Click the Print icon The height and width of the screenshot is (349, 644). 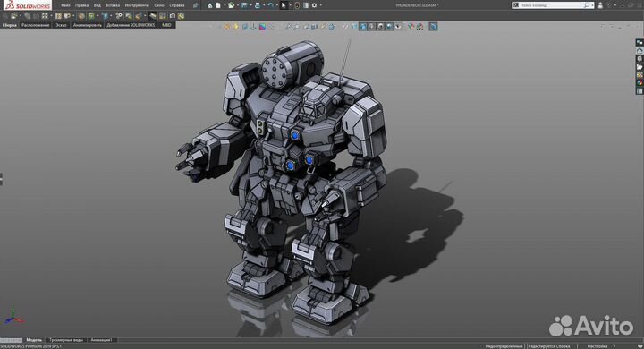click(257, 5)
